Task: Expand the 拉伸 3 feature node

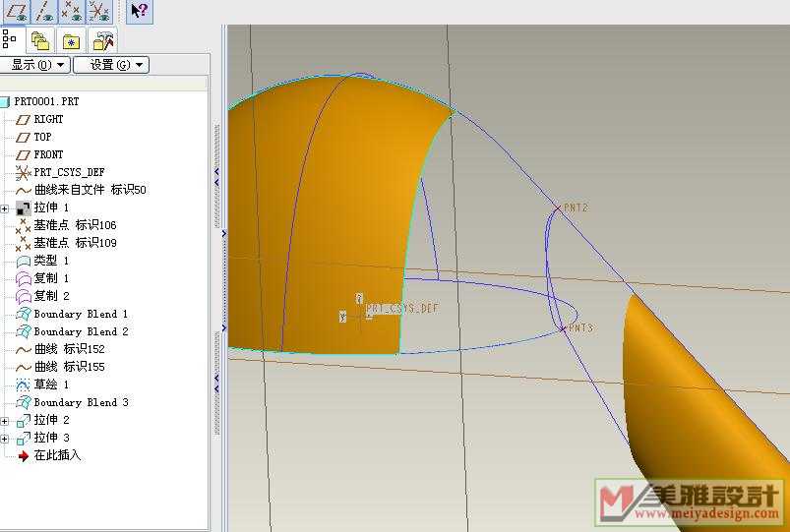Action: [5, 438]
